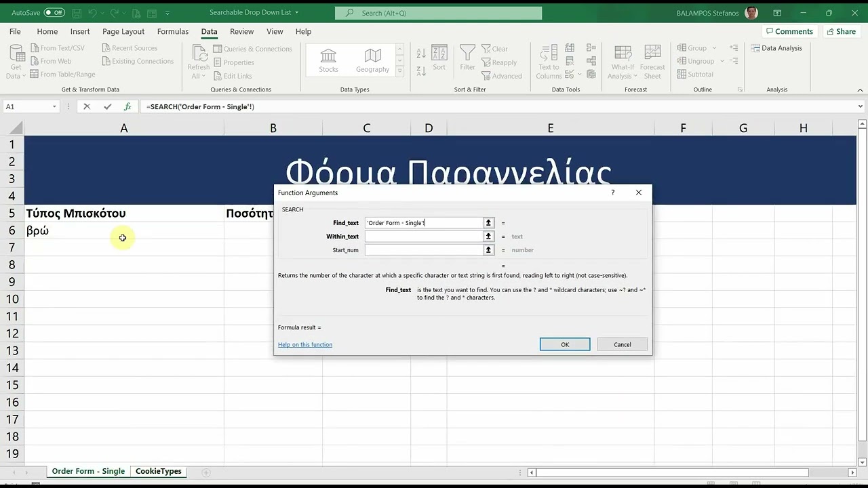The width and height of the screenshot is (868, 488).
Task: Click Properties in Queries group
Action: (234, 62)
